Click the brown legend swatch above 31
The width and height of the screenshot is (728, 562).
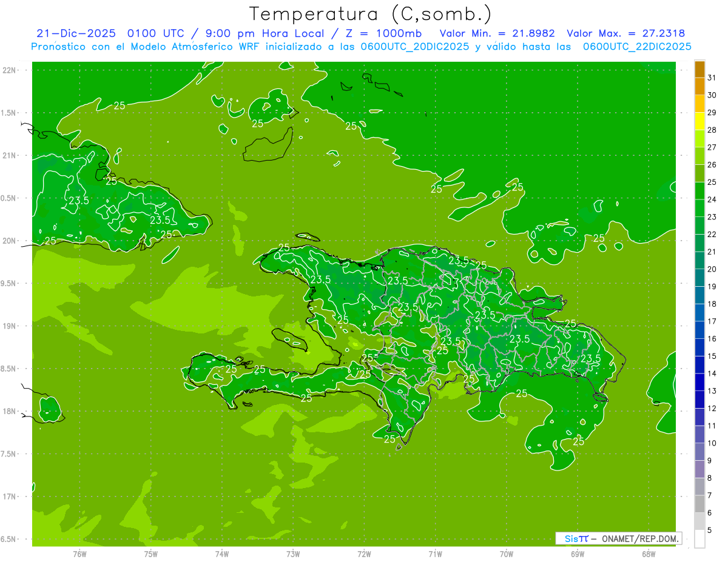[x=699, y=70]
